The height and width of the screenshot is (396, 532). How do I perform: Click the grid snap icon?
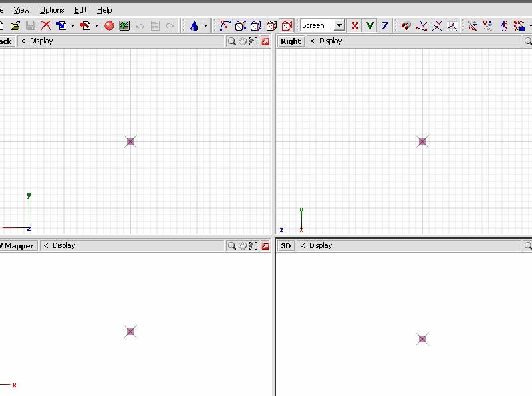pyautogui.click(x=452, y=26)
